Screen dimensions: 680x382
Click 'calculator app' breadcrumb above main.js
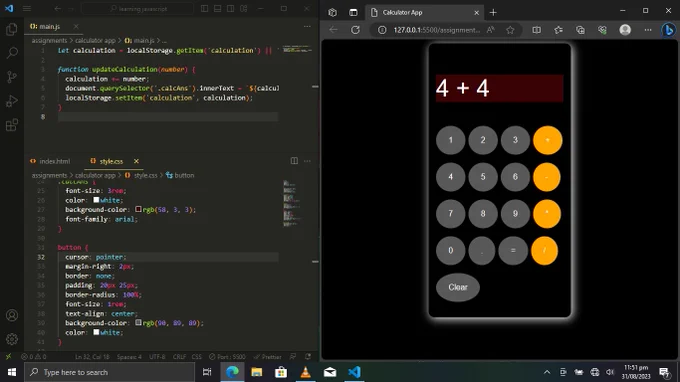pos(95,40)
